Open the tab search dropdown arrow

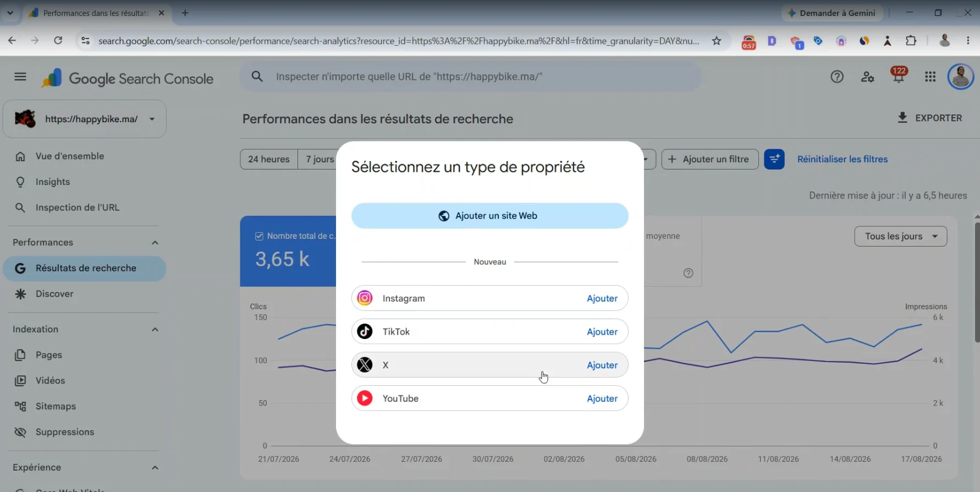(x=10, y=13)
